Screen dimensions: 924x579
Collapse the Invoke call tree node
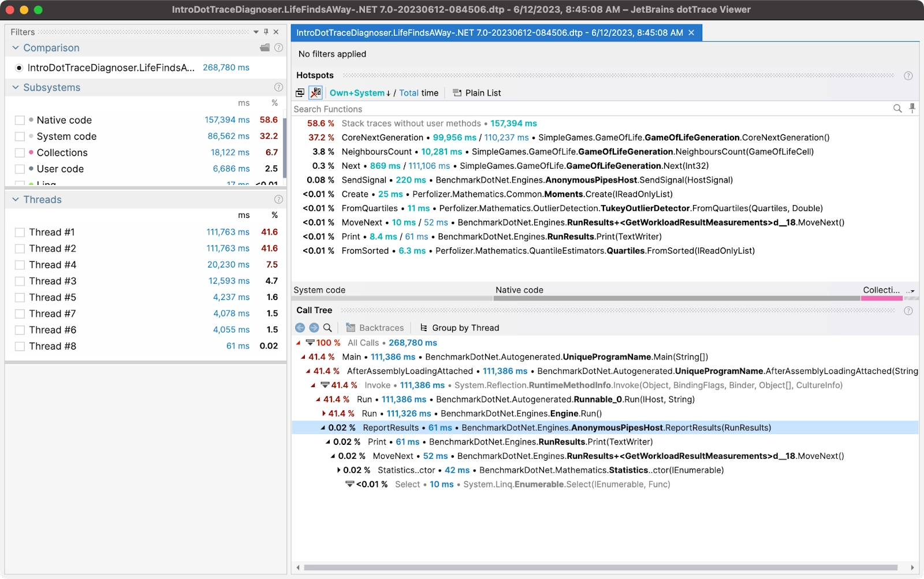pyautogui.click(x=313, y=385)
